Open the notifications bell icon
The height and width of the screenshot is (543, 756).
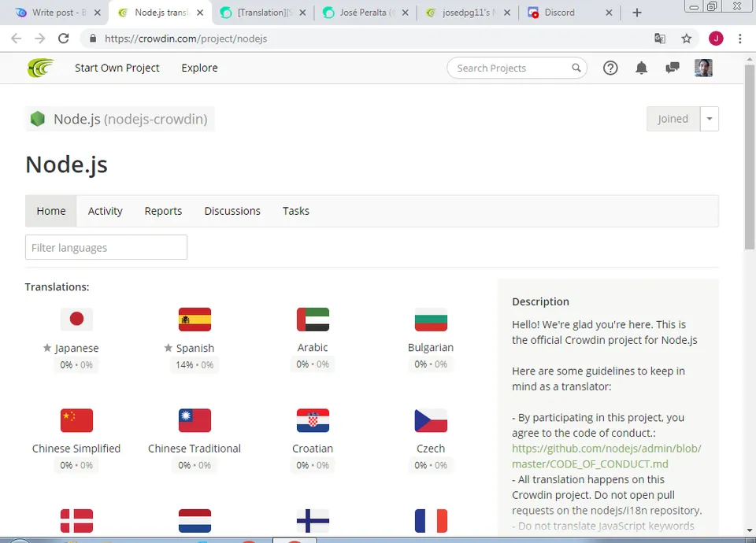[641, 68]
